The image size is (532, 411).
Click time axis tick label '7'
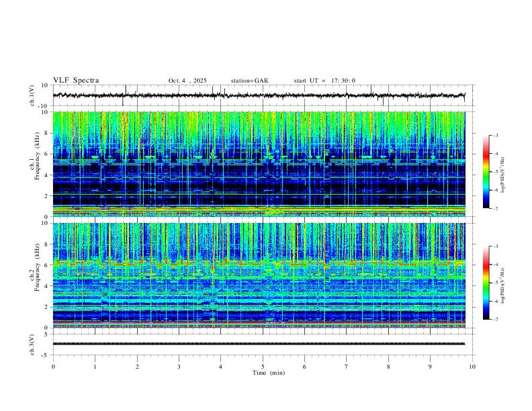point(347,367)
